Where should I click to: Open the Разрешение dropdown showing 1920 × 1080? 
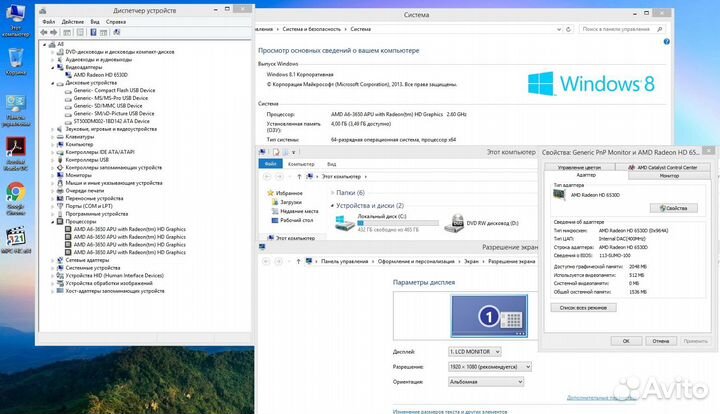pos(489,367)
